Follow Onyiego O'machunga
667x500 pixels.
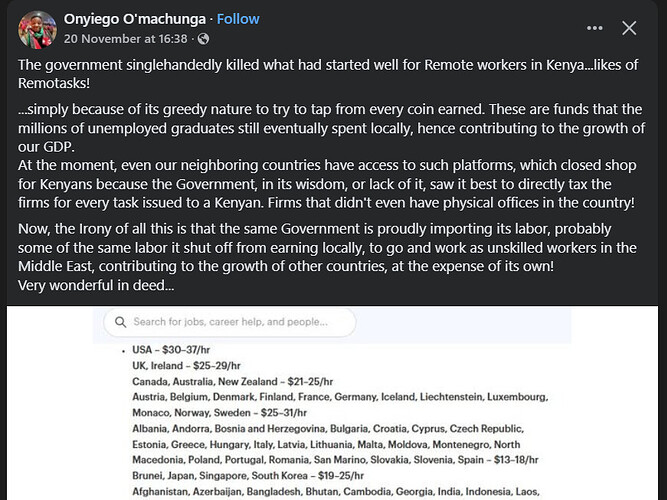point(238,18)
